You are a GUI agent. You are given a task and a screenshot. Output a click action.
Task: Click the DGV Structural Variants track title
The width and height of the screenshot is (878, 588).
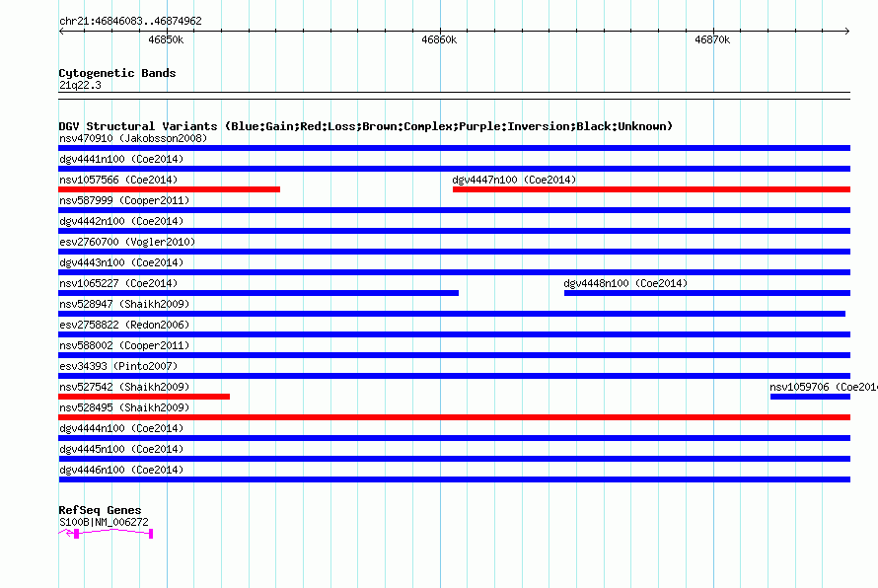tap(365, 126)
